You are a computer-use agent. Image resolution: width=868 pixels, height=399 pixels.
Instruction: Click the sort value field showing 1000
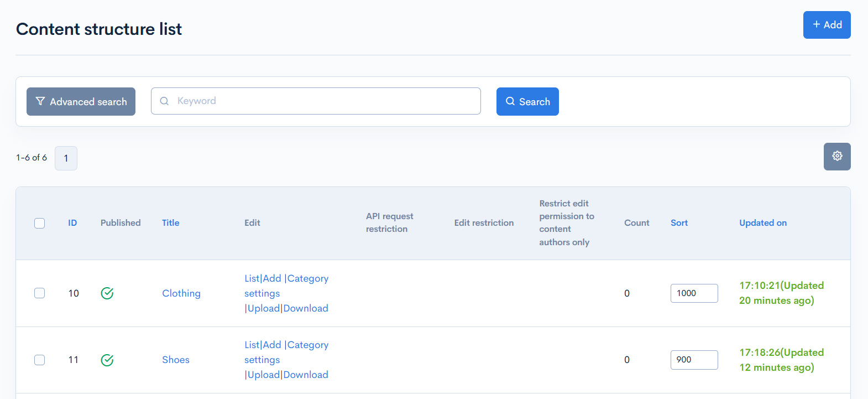click(x=694, y=293)
